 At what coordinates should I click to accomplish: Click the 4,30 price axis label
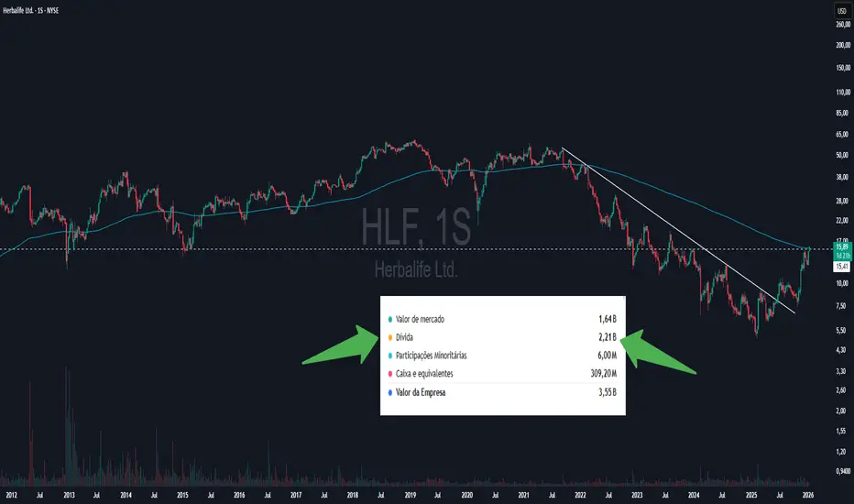pyautogui.click(x=841, y=350)
